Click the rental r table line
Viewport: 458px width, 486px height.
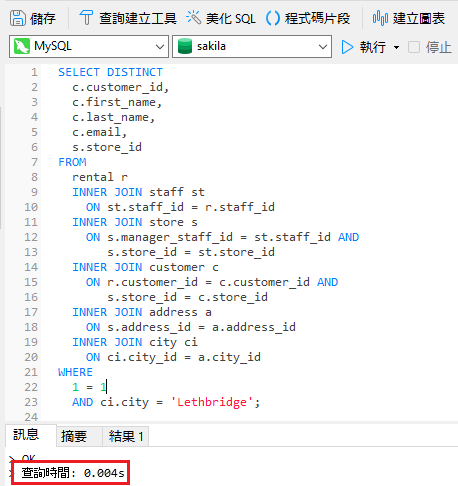click(x=100, y=177)
